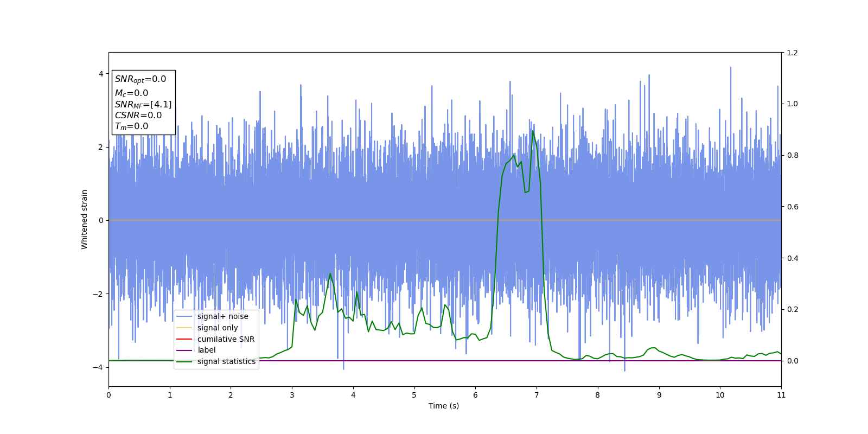868x434 pixels.
Task: Click right y-axis tick label 0.0
Action: [792, 361]
